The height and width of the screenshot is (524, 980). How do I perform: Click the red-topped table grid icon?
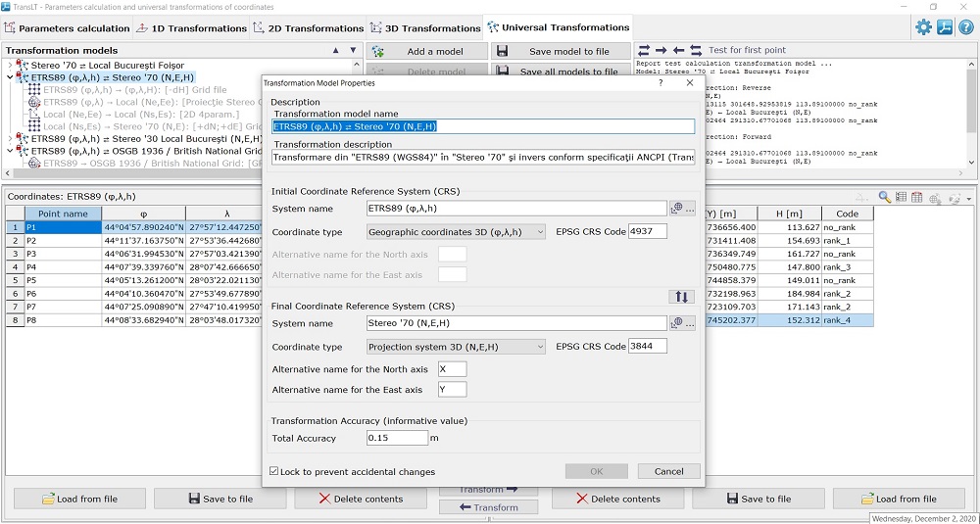[917, 197]
